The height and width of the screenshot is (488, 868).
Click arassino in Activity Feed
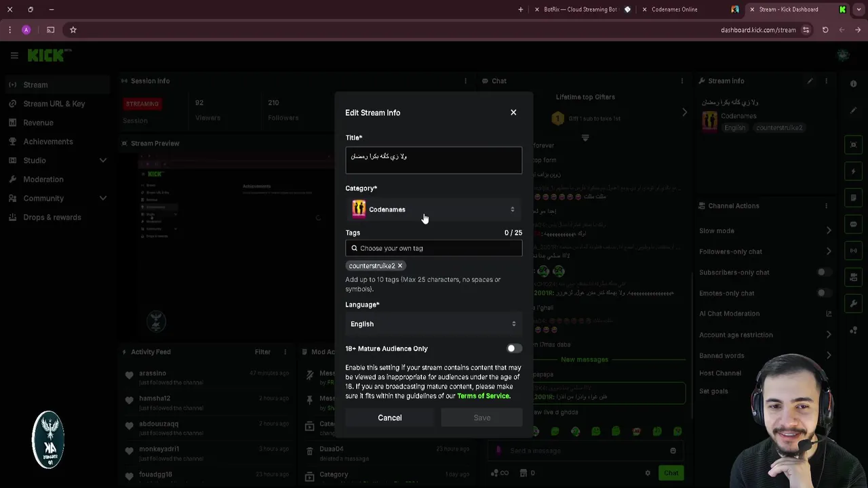point(153,373)
